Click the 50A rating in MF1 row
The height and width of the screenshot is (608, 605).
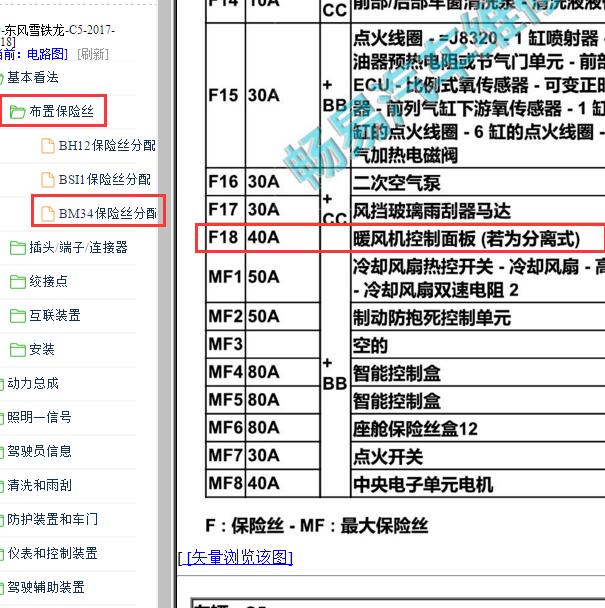click(x=283, y=277)
